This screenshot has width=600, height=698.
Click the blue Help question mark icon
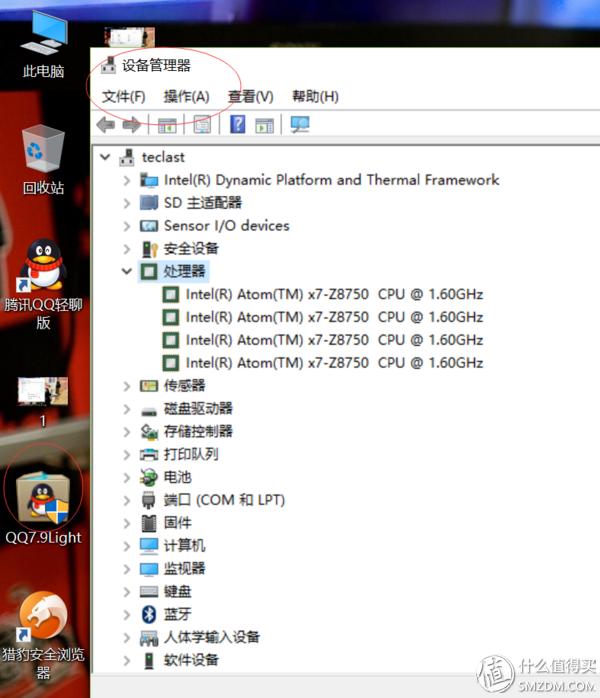pos(238,124)
